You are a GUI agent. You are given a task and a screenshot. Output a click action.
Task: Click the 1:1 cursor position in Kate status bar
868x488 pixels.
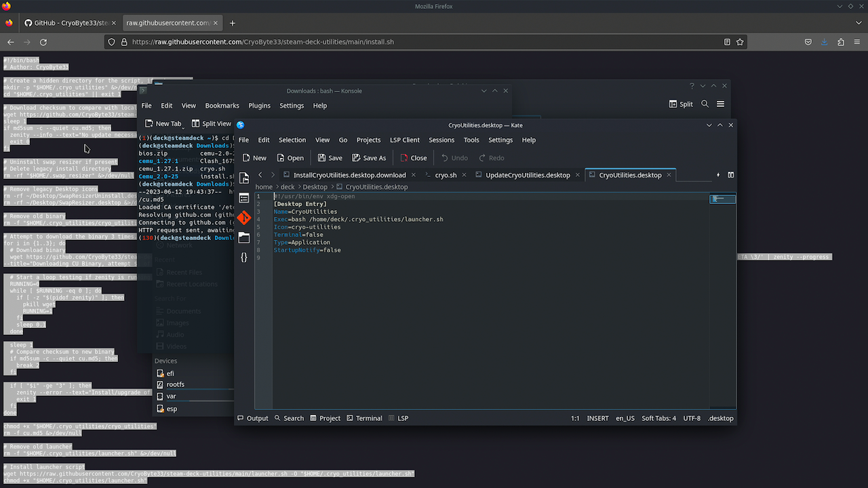[574, 418]
